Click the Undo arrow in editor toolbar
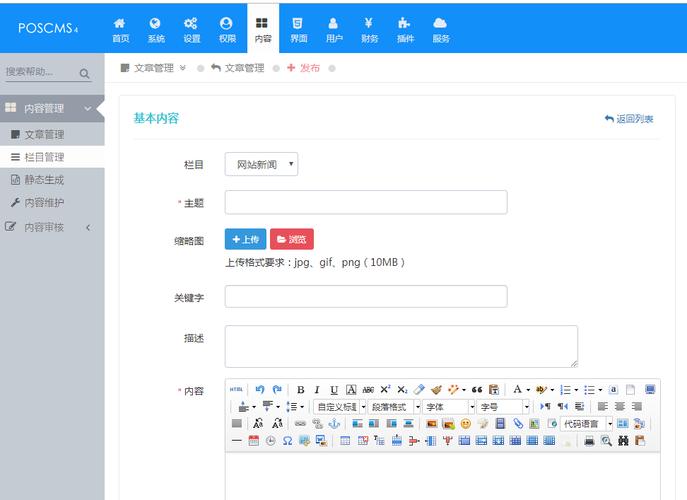Image resolution: width=687 pixels, height=500 pixels. pyautogui.click(x=260, y=390)
